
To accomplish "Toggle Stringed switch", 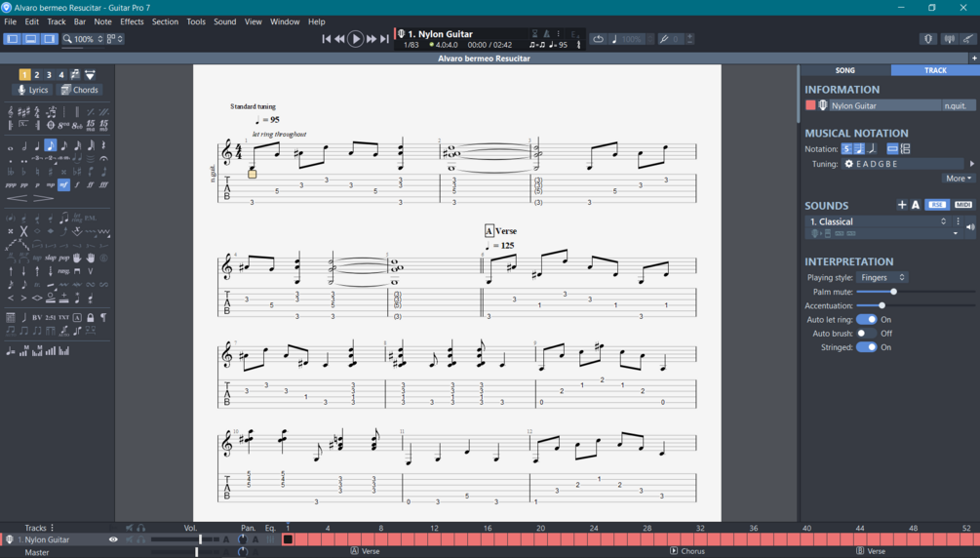I will 866,347.
